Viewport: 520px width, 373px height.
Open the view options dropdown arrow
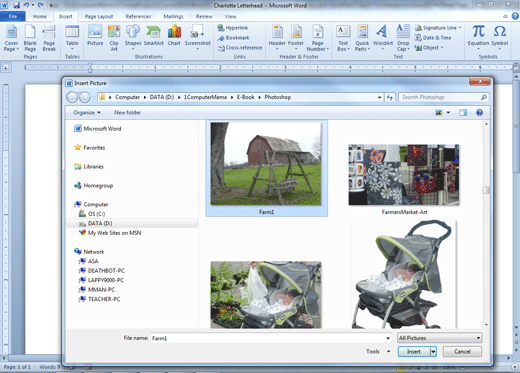click(448, 113)
